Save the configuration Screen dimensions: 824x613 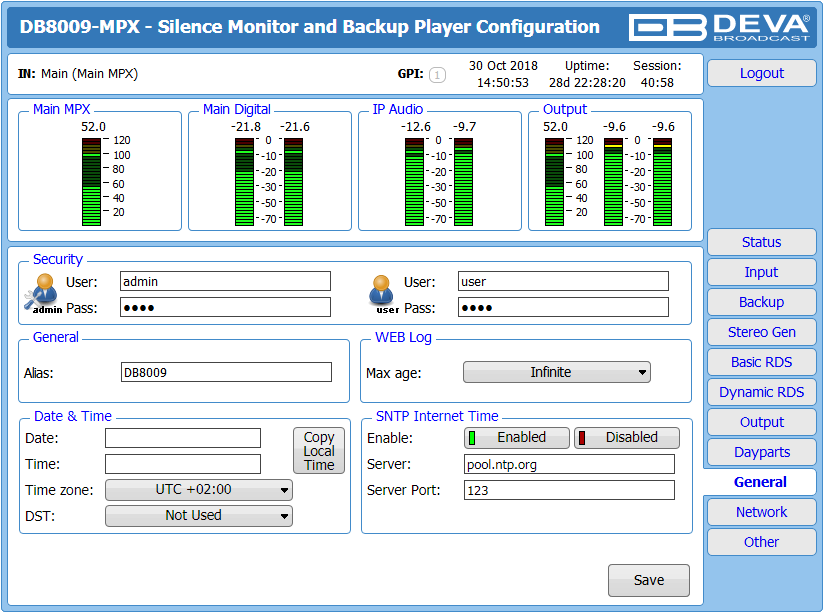(648, 580)
